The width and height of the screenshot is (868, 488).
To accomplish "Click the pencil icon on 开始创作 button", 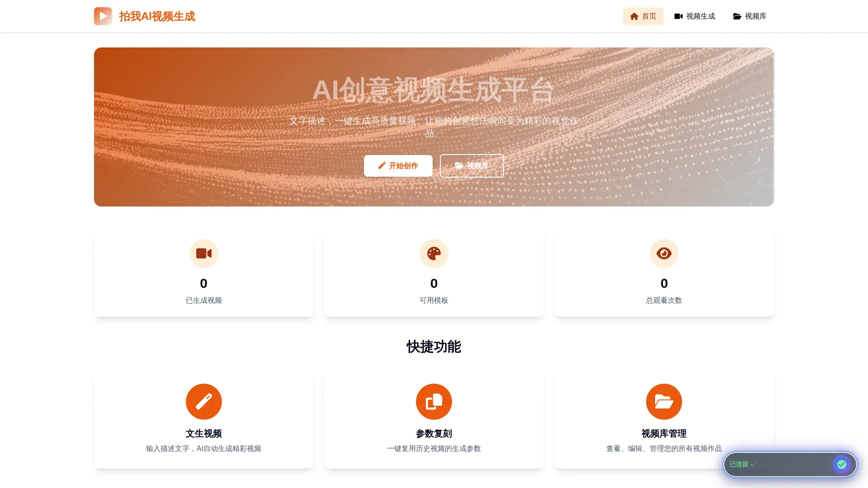I will (x=382, y=165).
